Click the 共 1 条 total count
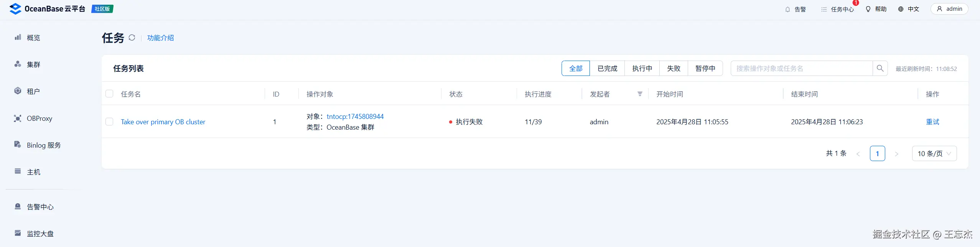The width and height of the screenshot is (980, 247). [836, 153]
